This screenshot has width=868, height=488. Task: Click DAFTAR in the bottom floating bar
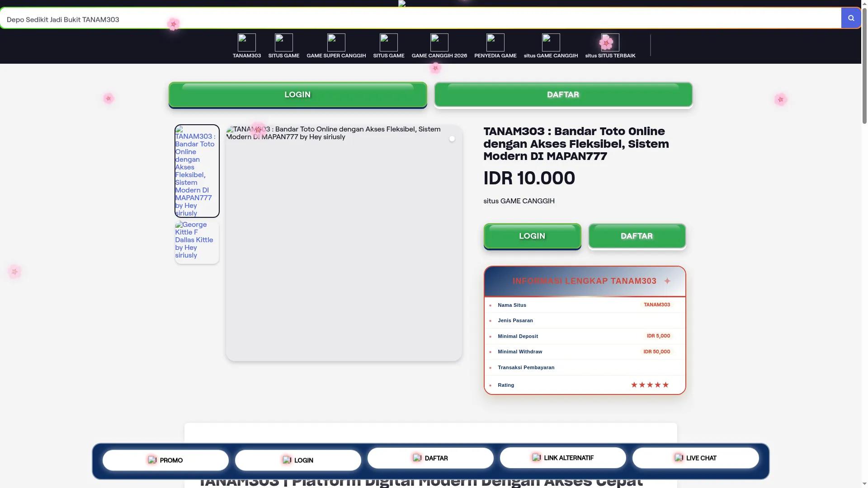[x=430, y=458]
